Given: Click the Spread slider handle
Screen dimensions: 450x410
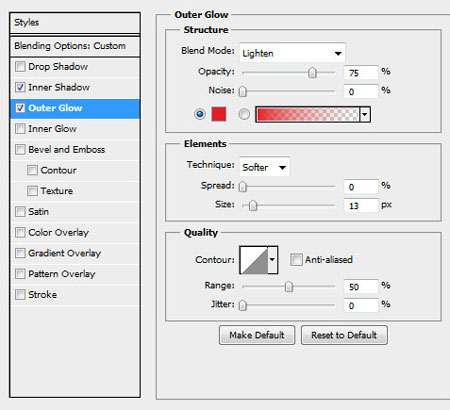Looking at the screenshot, I should tap(243, 186).
